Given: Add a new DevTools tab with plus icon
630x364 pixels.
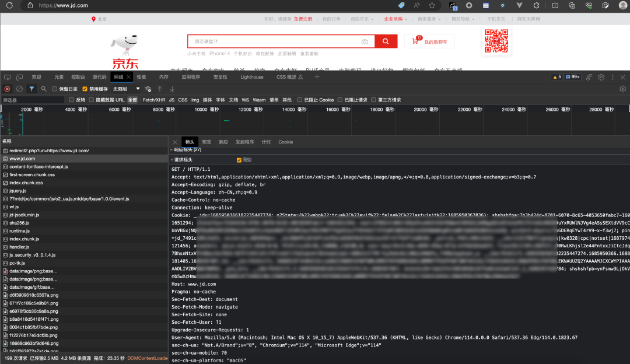Looking at the screenshot, I should point(317,77).
